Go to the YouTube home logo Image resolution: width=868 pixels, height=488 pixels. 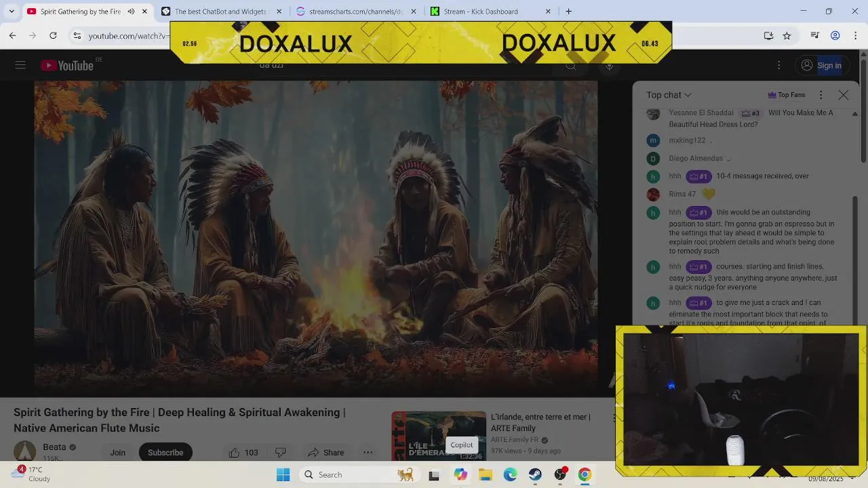tap(66, 65)
